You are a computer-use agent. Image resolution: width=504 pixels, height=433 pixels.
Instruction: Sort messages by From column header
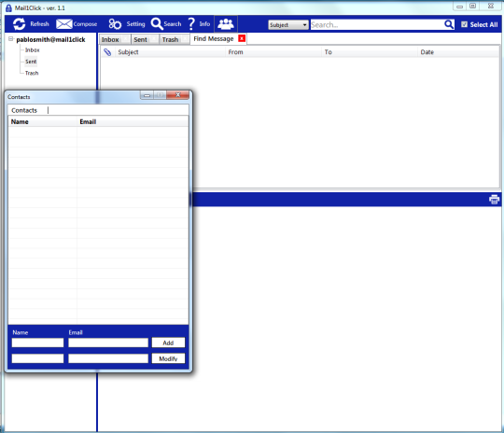(x=273, y=52)
